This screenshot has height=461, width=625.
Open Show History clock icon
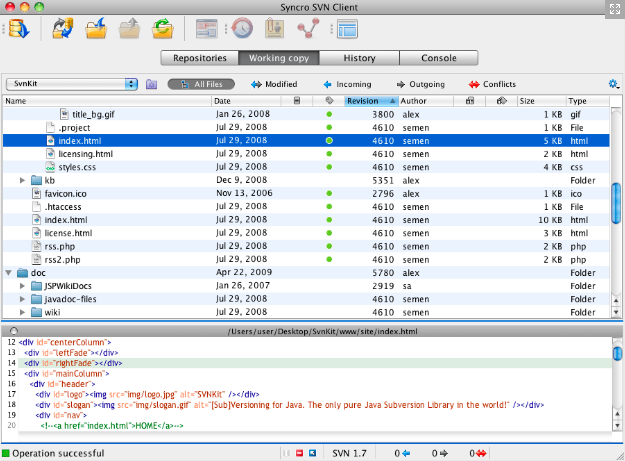[242, 29]
